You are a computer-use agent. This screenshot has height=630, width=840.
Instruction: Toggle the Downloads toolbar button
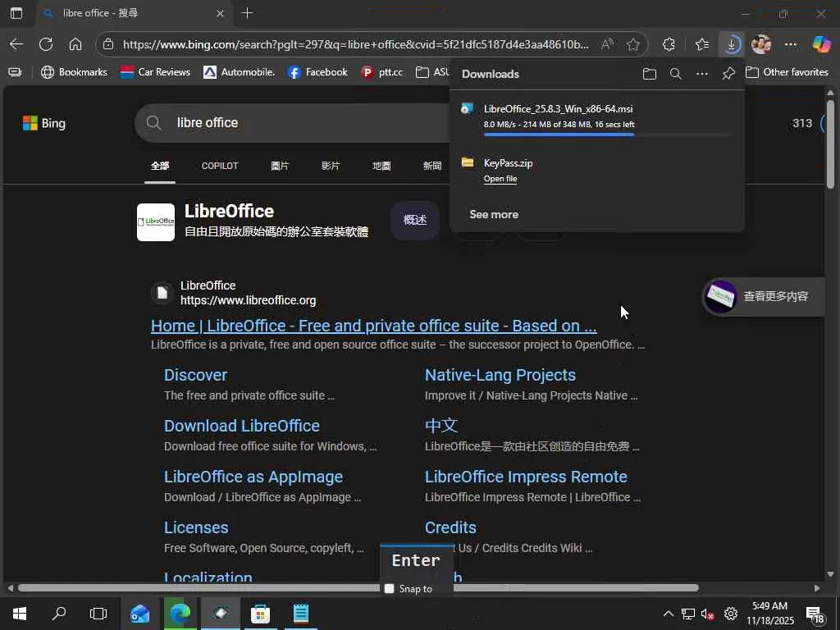(731, 44)
